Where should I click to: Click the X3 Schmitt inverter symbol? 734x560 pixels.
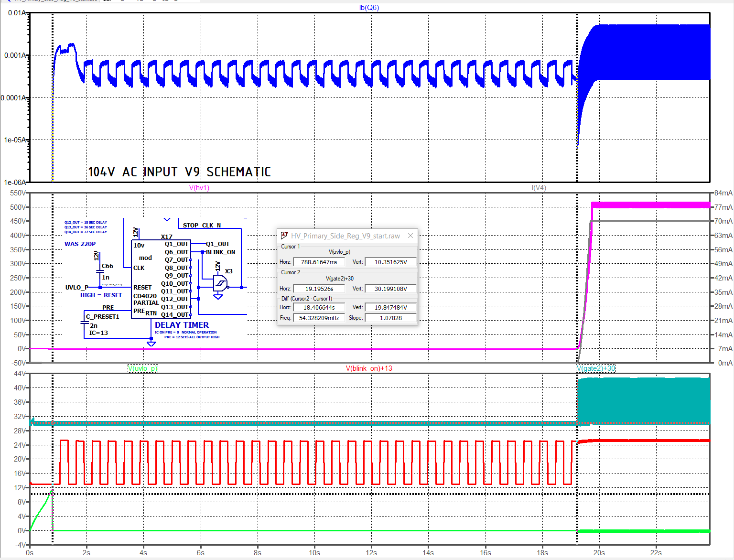point(220,283)
